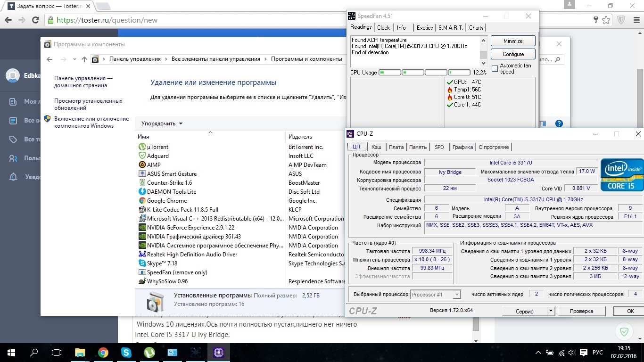Click the Проверка button in CPU-Z
Screen dimensions: 644x362
pos(581,311)
